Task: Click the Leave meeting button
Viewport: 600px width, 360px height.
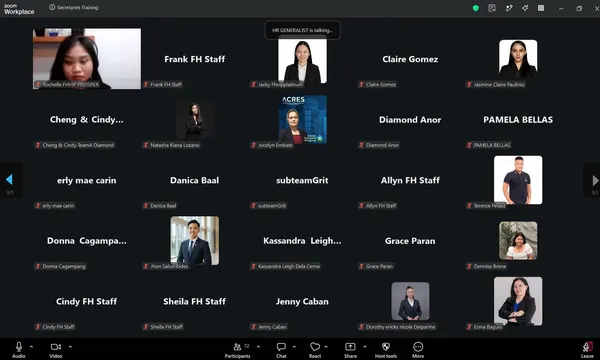Action: pyautogui.click(x=587, y=349)
